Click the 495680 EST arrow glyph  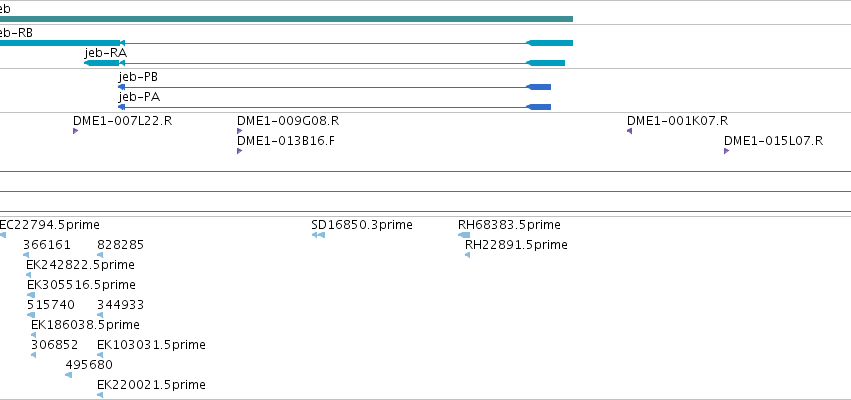point(68,375)
